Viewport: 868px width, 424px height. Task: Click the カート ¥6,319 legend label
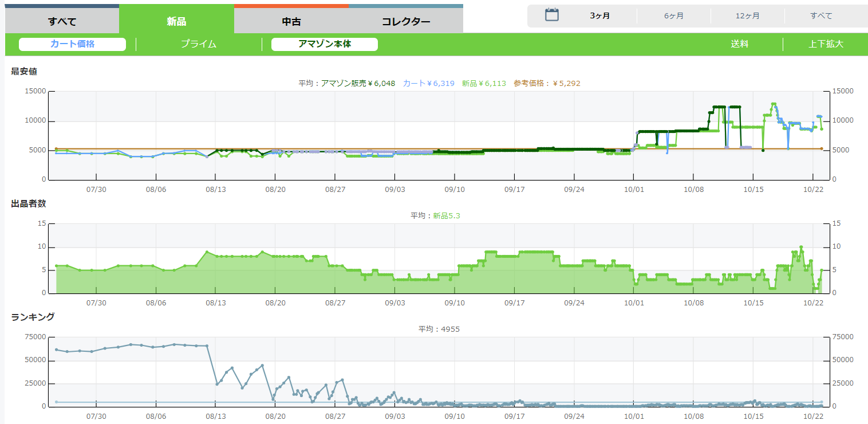428,83
